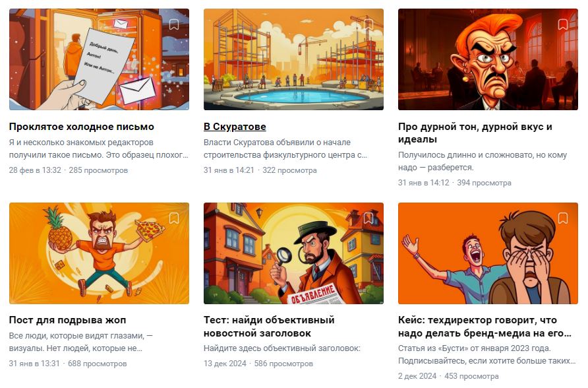Bookmark the 'В Скуратове' article
Image resolution: width=588 pixels, height=388 pixels.
[368, 25]
